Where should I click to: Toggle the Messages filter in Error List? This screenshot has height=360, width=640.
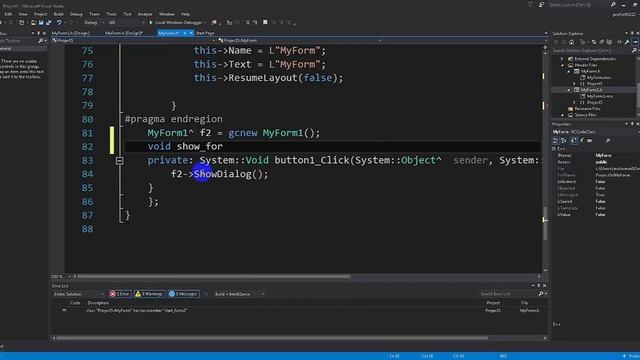tap(184, 294)
